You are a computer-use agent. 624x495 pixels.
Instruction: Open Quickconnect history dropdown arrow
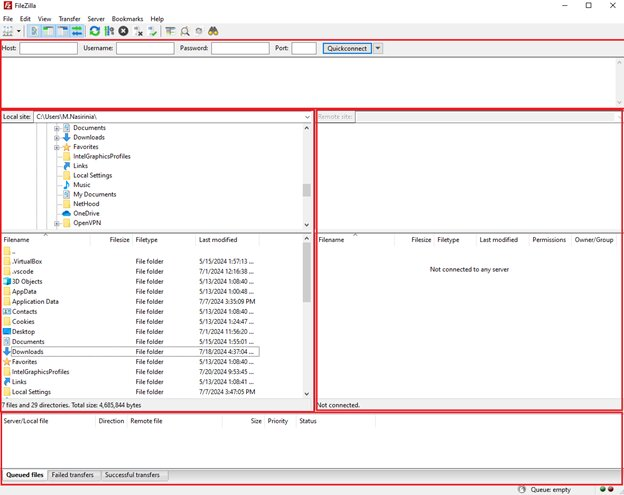coord(378,48)
